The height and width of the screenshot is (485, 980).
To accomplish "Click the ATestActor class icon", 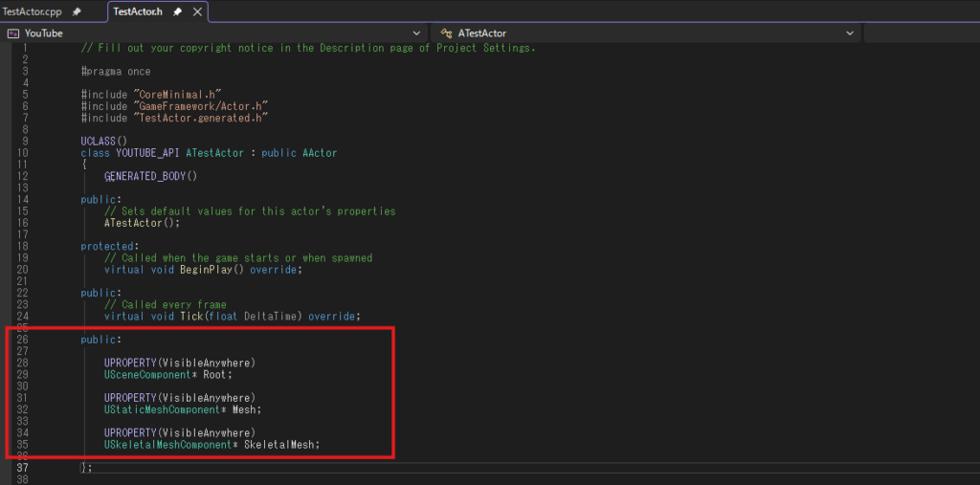I will coord(446,33).
